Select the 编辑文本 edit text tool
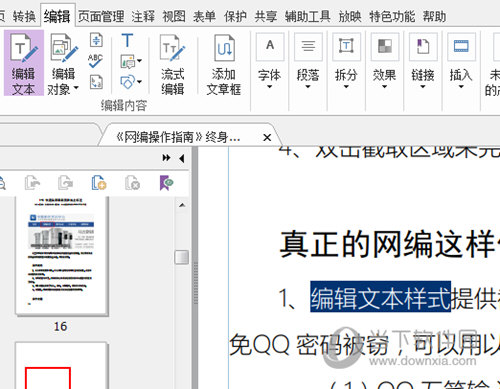 [24, 63]
